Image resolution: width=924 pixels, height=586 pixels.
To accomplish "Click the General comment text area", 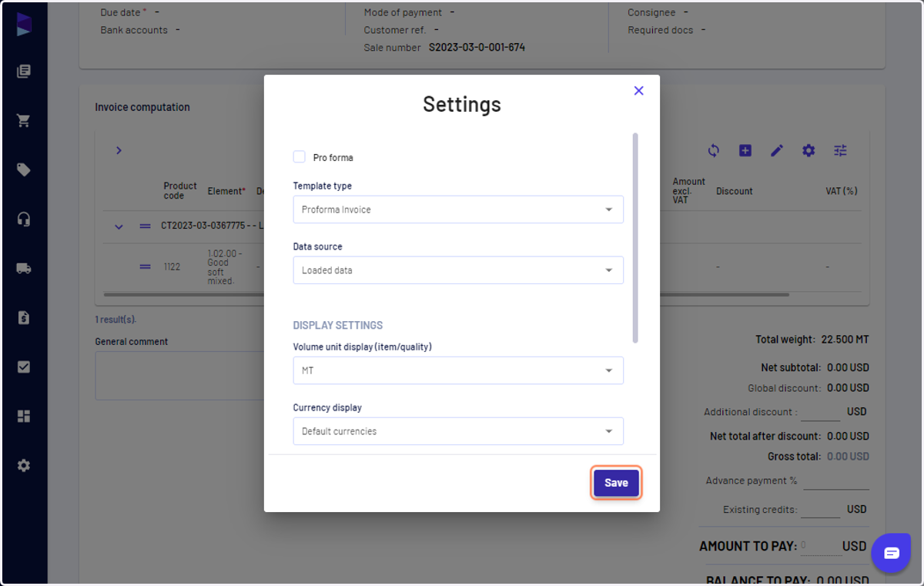I will pyautogui.click(x=179, y=376).
